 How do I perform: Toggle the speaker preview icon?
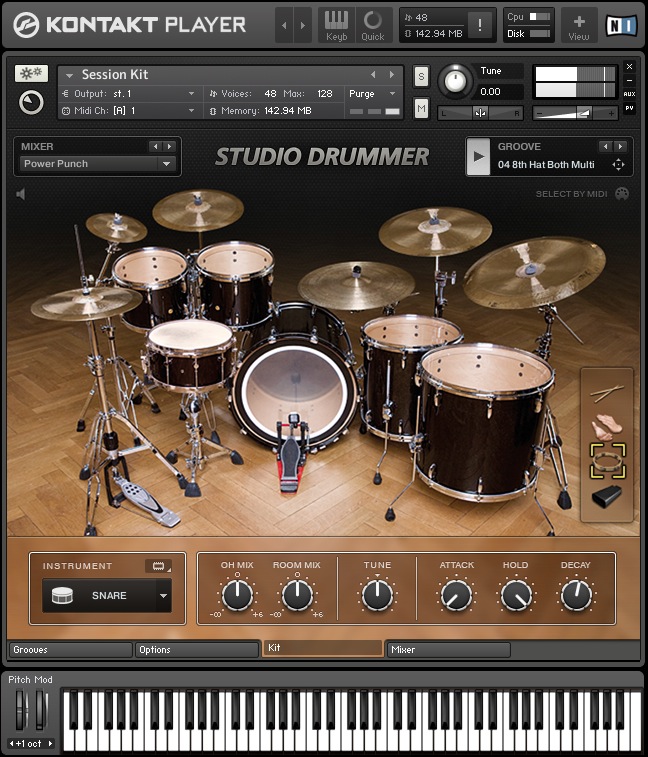coord(20,194)
